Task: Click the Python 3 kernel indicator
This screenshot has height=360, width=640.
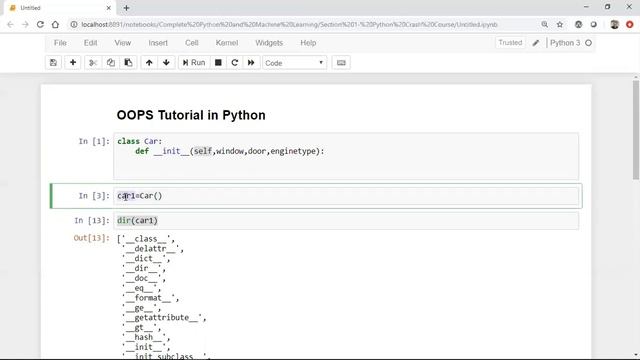Action: pyautogui.click(x=565, y=43)
